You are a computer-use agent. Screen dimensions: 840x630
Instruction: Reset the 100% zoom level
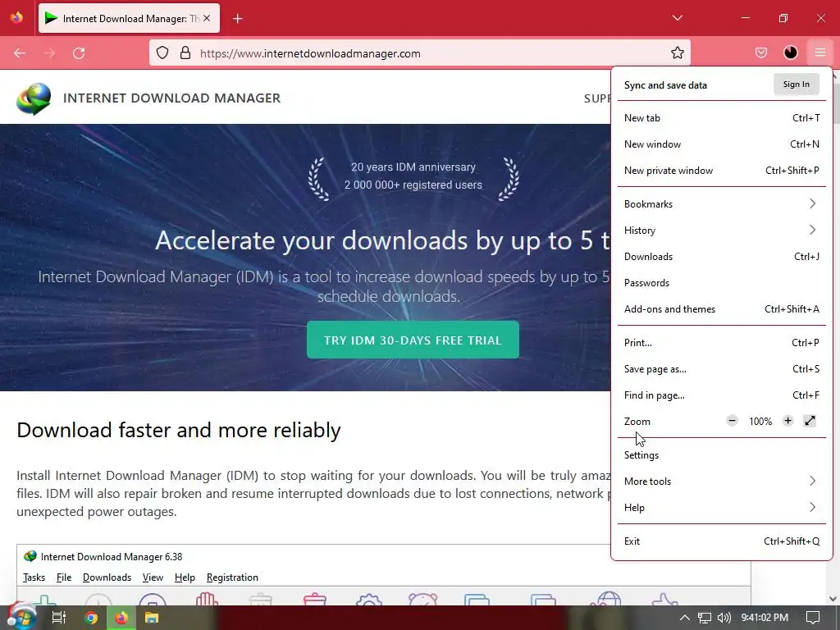click(760, 422)
